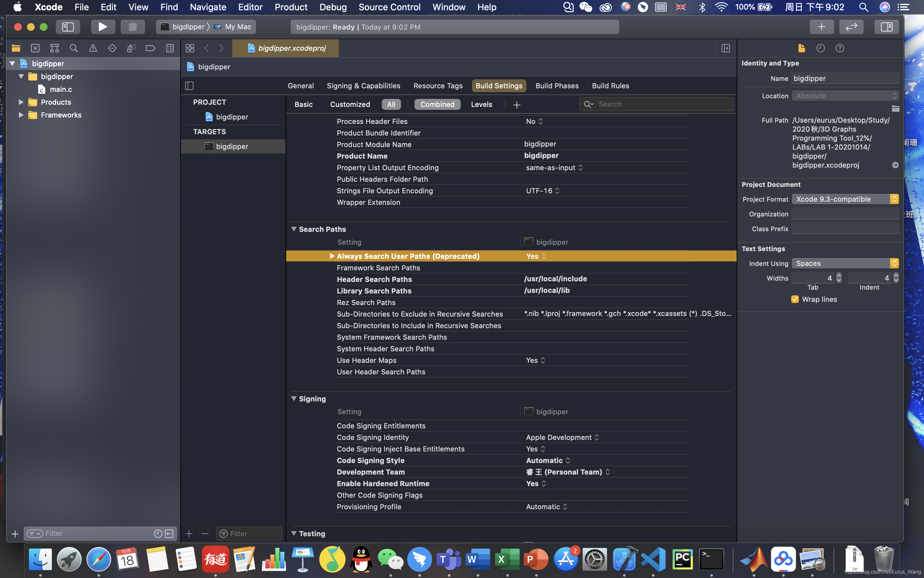Screen dimensions: 924x578
Task: Switch to Levels settings view
Action: point(482,104)
